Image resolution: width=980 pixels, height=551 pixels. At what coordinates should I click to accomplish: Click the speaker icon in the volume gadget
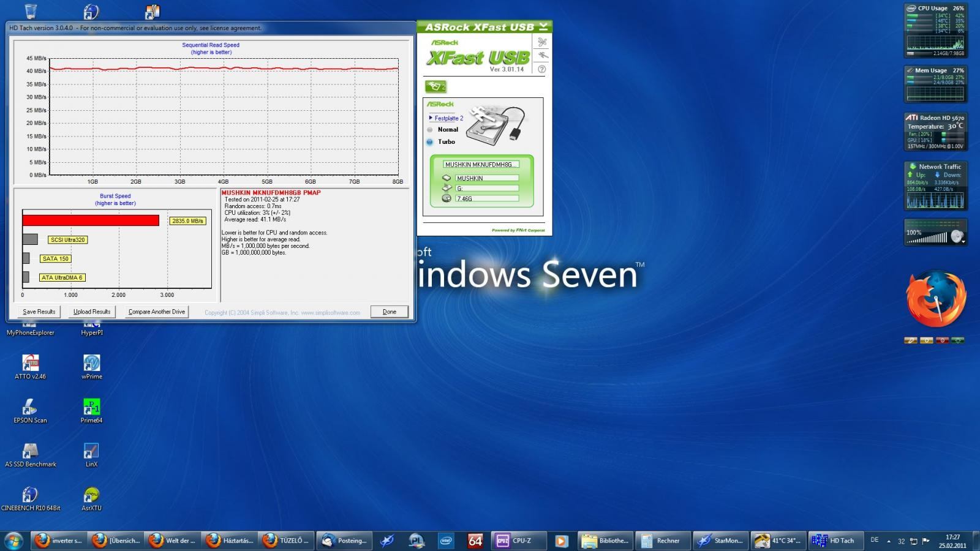(957, 236)
